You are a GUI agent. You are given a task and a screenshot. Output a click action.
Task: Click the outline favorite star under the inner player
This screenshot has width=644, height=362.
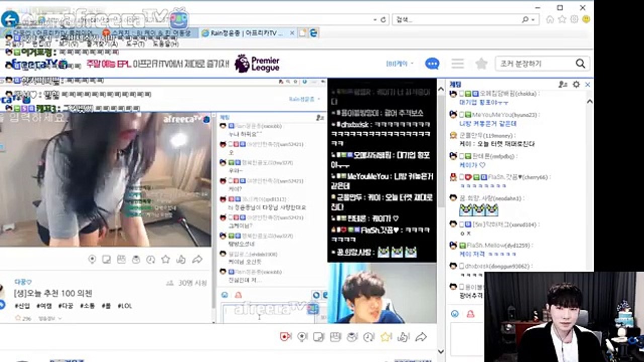tap(166, 259)
